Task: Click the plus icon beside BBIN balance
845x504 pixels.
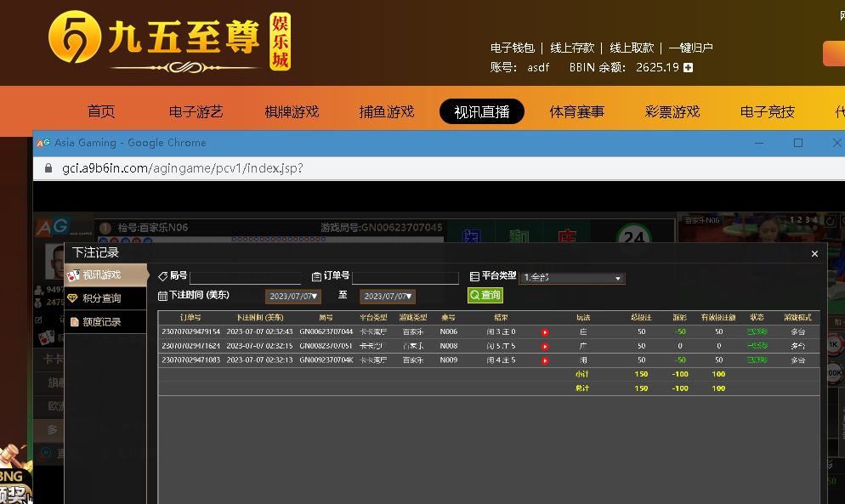Action: click(688, 68)
